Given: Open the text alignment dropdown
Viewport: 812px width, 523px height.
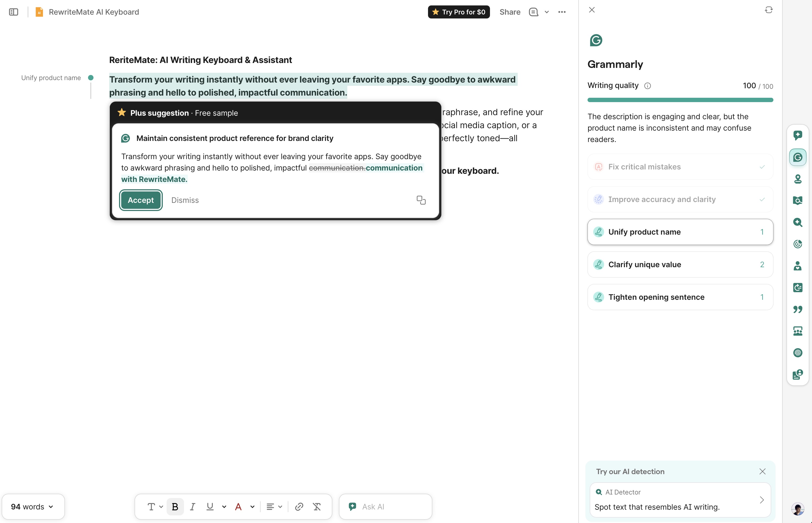Looking at the screenshot, I should (274, 507).
